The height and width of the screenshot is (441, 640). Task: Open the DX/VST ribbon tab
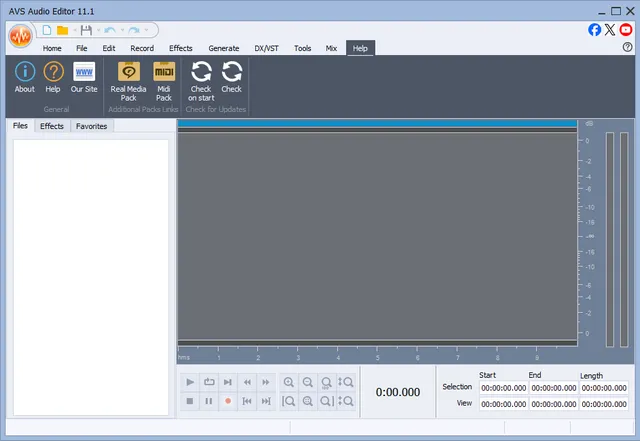267,48
